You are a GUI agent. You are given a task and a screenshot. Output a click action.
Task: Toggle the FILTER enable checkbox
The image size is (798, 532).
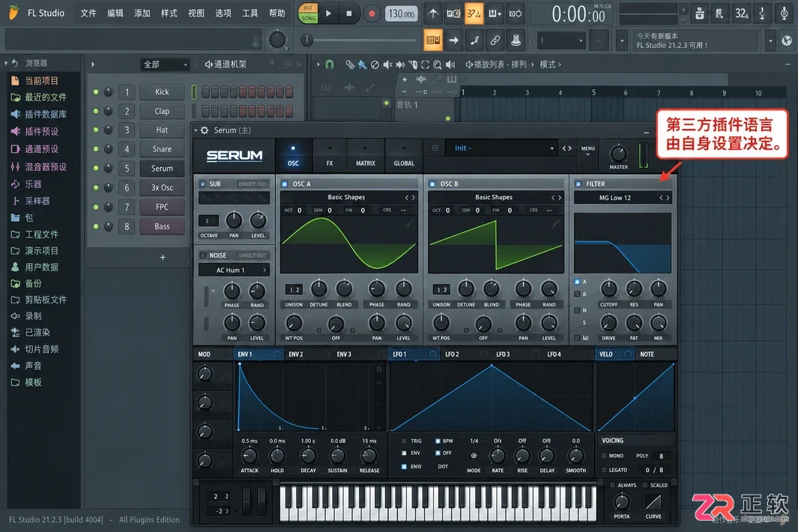(578, 184)
